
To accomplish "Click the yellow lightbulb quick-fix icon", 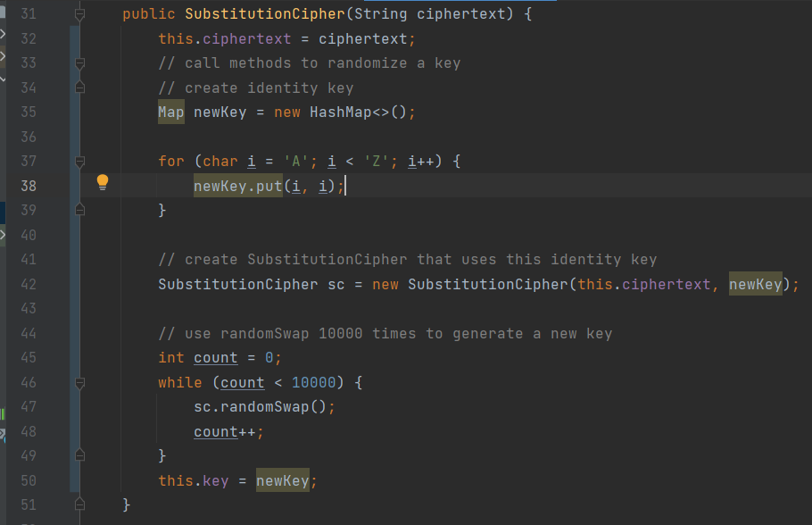I will [103, 182].
